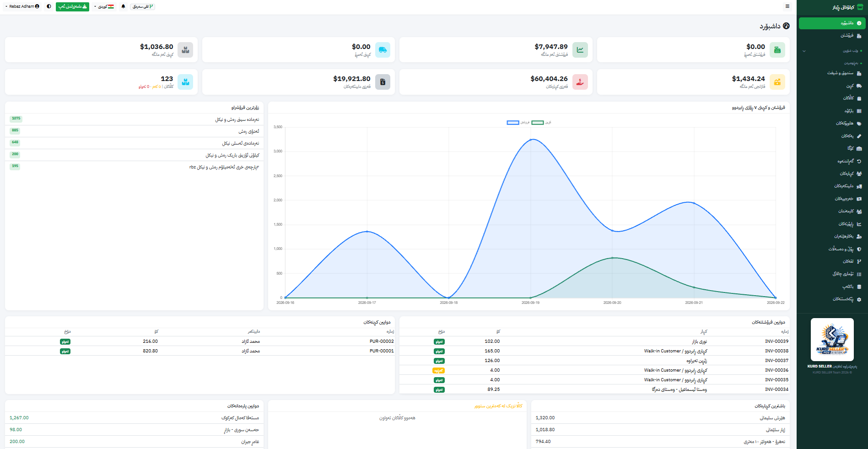Open the notifications bell
868x449 pixels.
point(123,6)
